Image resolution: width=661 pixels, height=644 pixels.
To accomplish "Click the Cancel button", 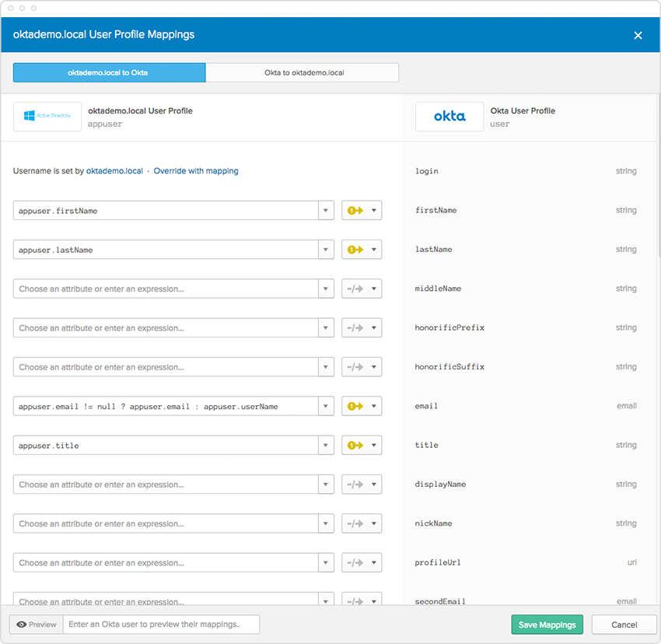I will (x=624, y=625).
